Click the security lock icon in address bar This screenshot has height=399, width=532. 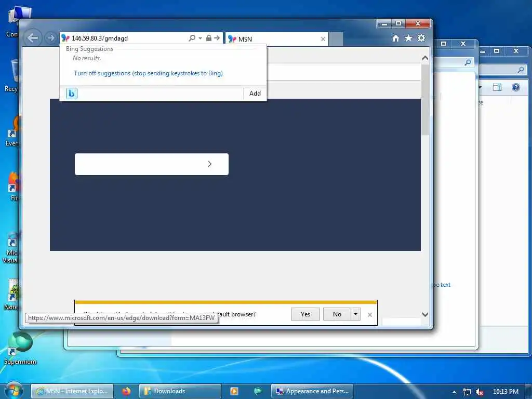(209, 38)
